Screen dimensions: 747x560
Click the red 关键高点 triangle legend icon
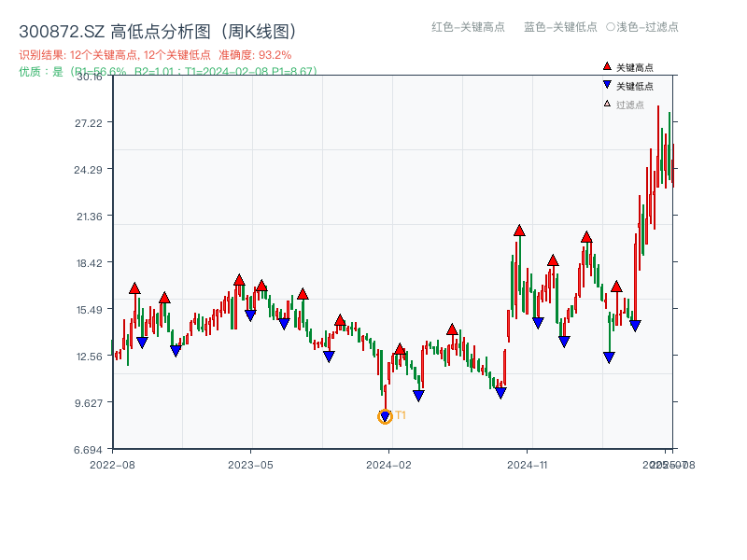coord(607,66)
